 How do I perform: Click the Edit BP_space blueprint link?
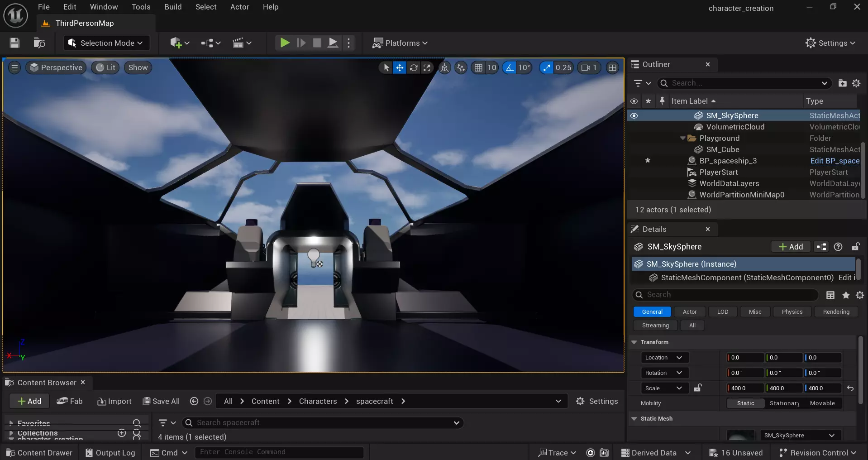click(x=835, y=161)
